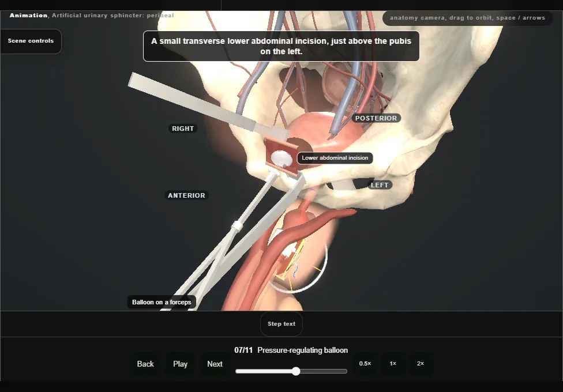
Task: Click the RIGHT orientation label
Action: 183,129
